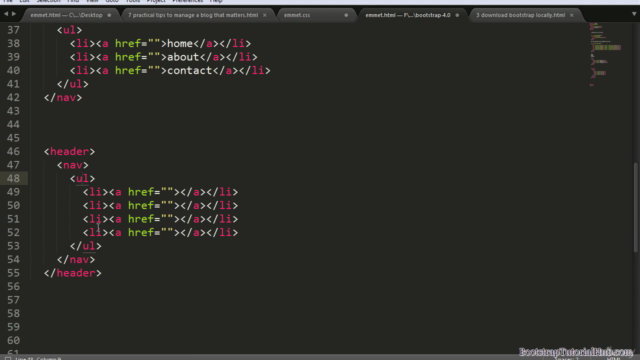Open the 3 download bootstrap locally.html tab
The height and width of the screenshot is (360, 640).
click(520, 15)
